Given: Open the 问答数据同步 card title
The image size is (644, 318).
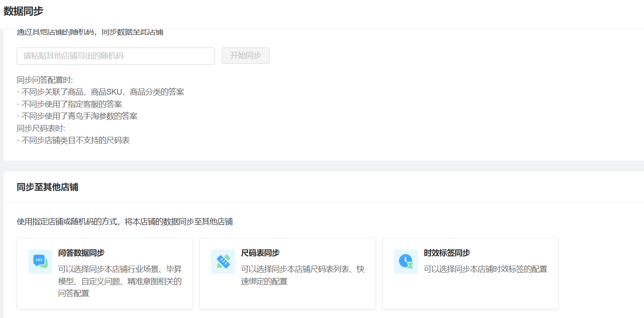Looking at the screenshot, I should [81, 253].
